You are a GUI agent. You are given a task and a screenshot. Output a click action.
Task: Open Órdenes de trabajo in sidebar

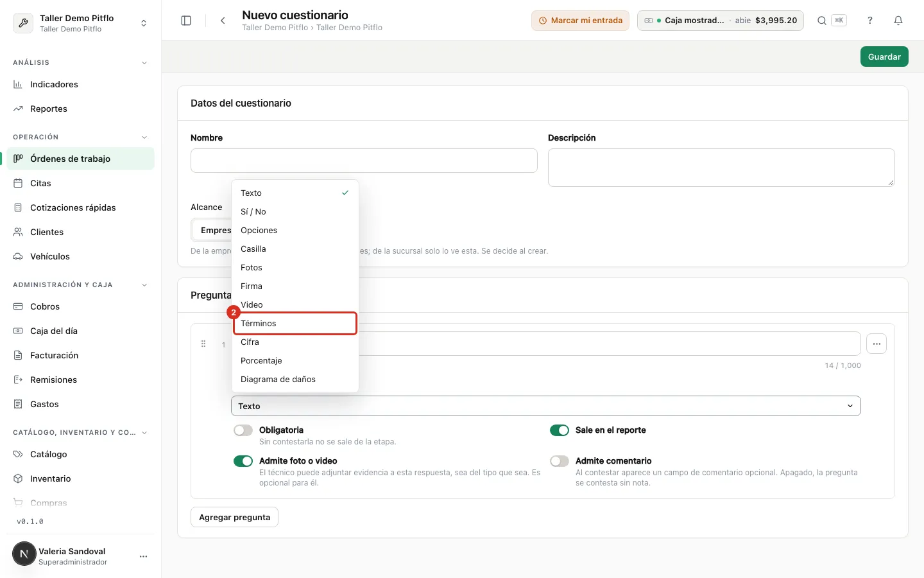80,159
